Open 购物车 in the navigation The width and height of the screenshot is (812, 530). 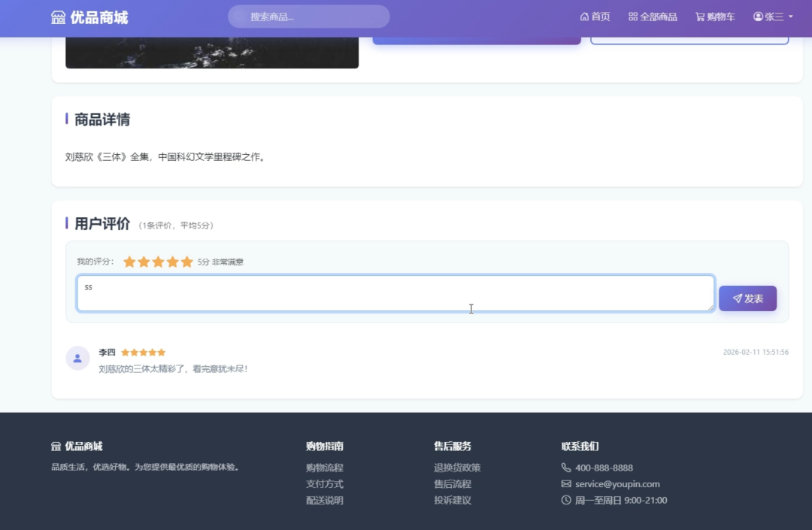point(715,17)
